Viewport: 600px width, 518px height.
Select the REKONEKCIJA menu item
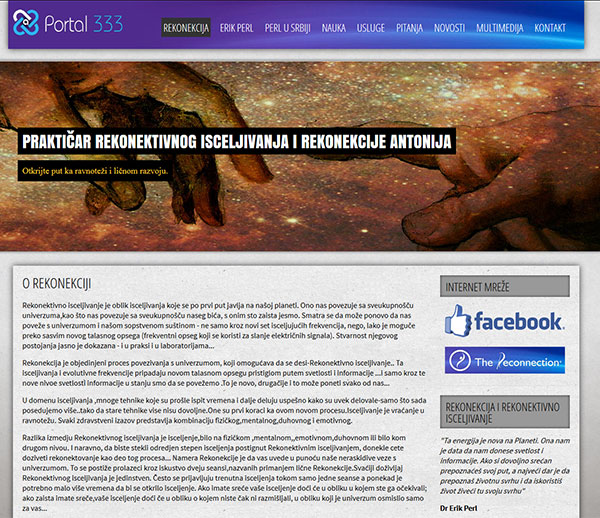click(187, 28)
